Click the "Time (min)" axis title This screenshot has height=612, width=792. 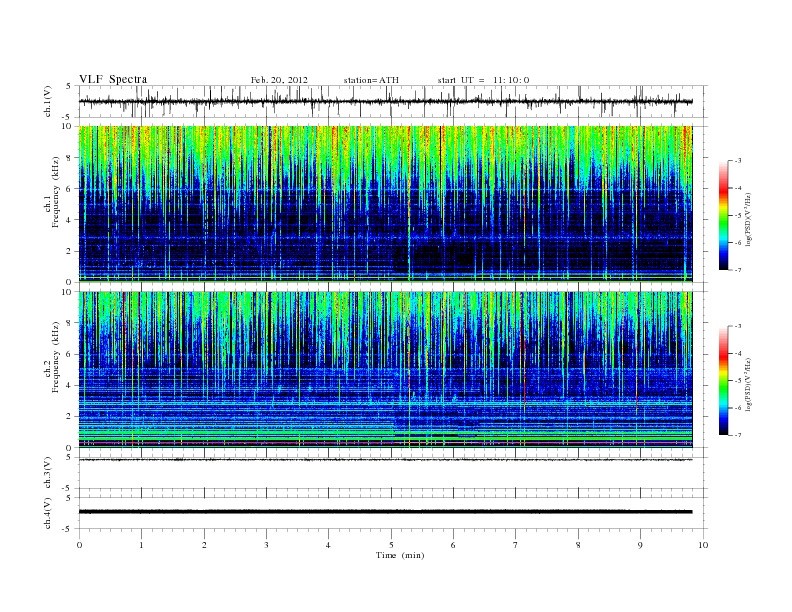400,555
